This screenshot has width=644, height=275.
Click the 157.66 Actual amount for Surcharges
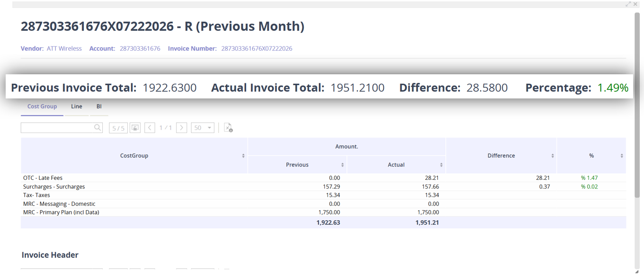point(430,186)
